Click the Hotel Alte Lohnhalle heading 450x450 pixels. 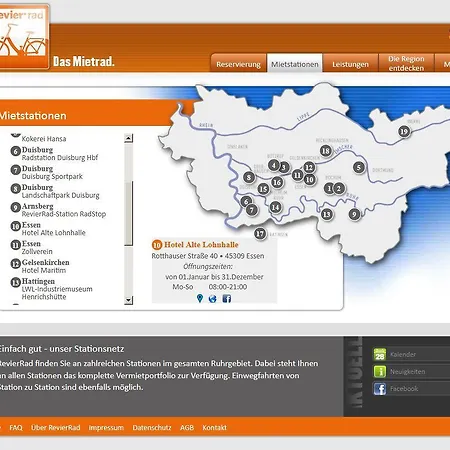[201, 245]
